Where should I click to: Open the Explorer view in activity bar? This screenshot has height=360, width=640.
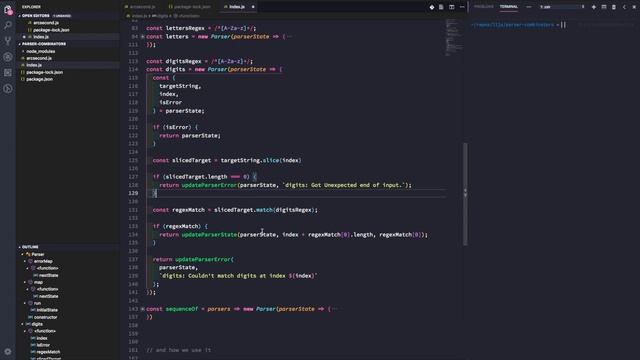point(8,10)
